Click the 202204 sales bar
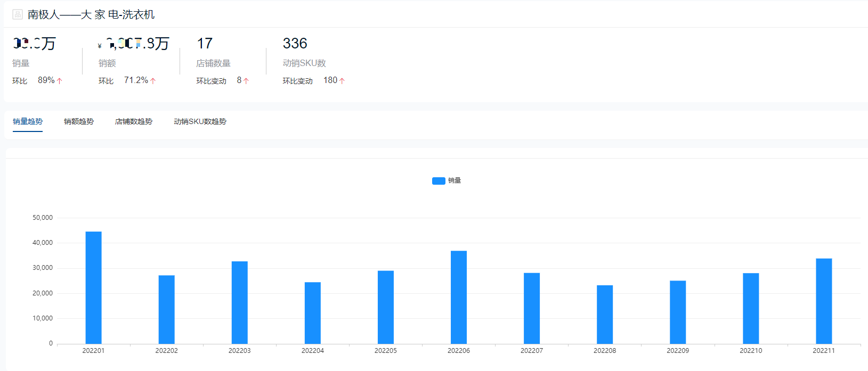Viewport: 868px width, 371px height. (312, 313)
